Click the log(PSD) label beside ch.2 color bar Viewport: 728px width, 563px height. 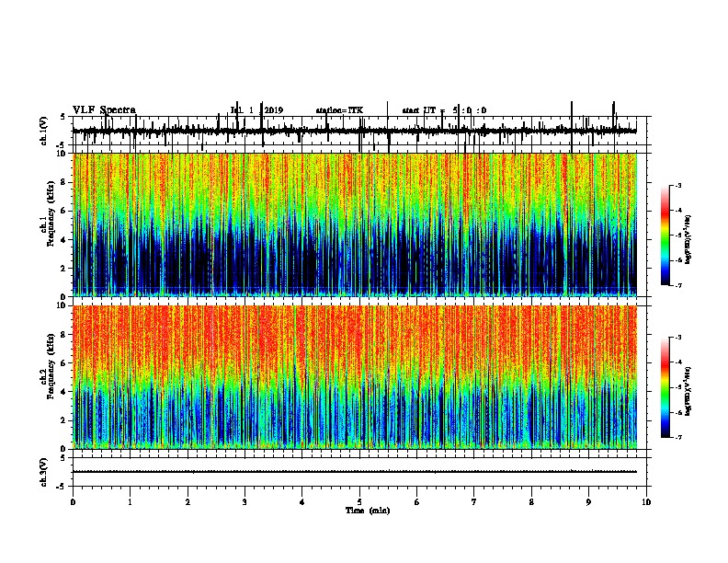click(x=688, y=391)
